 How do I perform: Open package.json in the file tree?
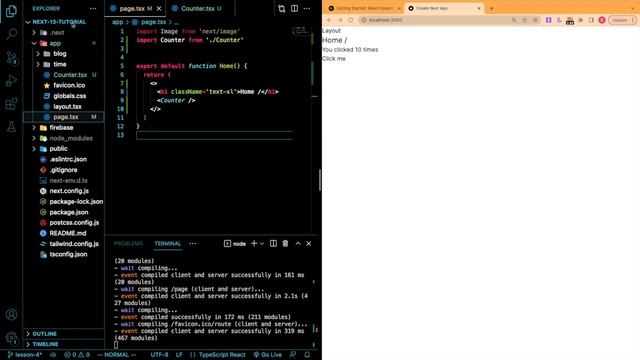[69, 212]
